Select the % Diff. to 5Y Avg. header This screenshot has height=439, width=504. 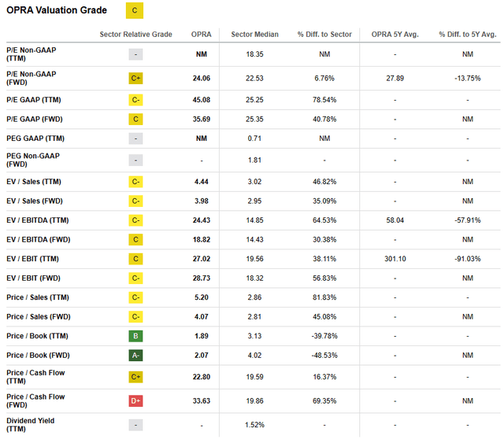[x=468, y=35]
